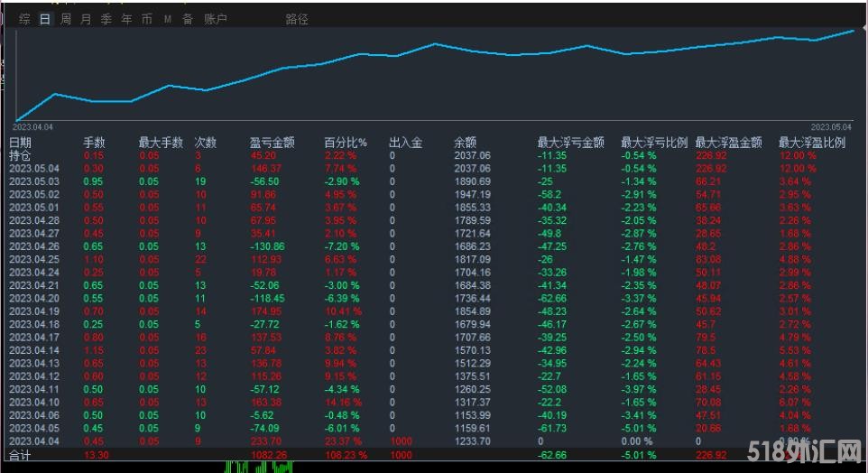Click the -61.73 floating loss value
This screenshot has width=868, height=473.
552,429
